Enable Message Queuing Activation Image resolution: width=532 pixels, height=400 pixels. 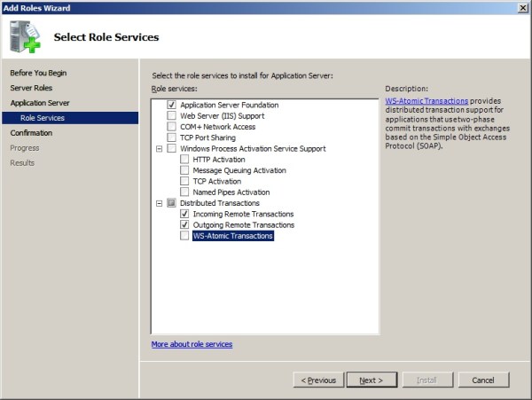pos(184,170)
